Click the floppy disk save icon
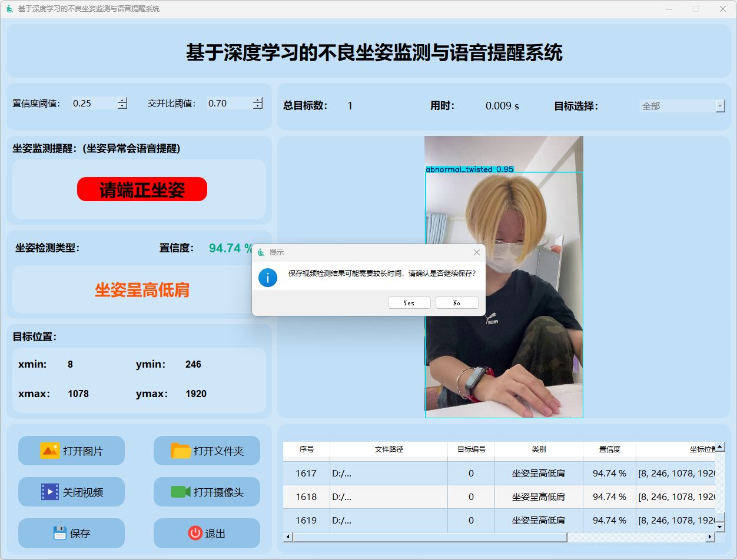The height and width of the screenshot is (560, 737). click(59, 533)
